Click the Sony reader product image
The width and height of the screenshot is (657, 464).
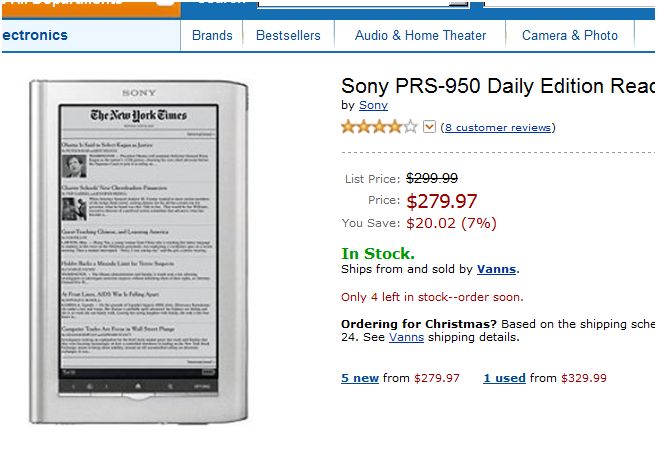(139, 250)
